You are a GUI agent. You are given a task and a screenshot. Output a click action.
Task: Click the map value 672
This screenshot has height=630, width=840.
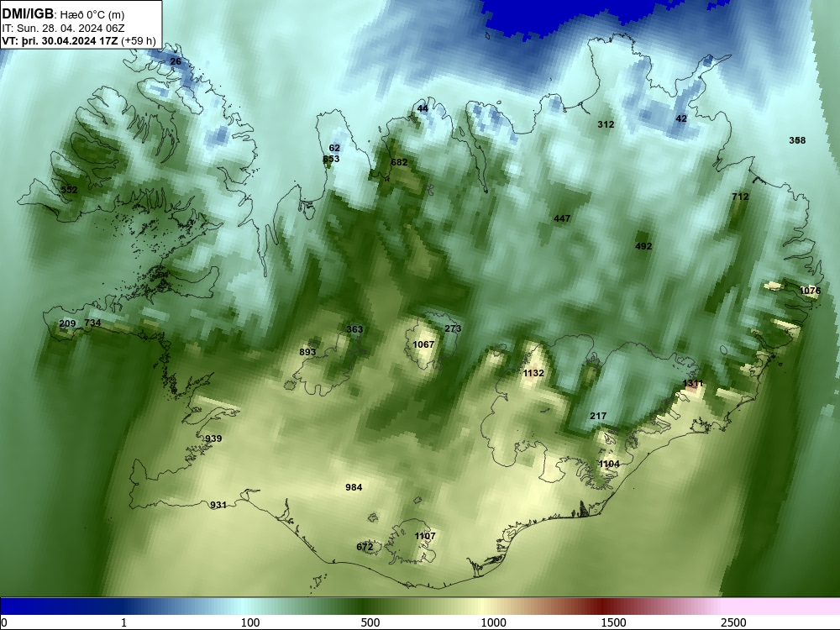coord(365,547)
